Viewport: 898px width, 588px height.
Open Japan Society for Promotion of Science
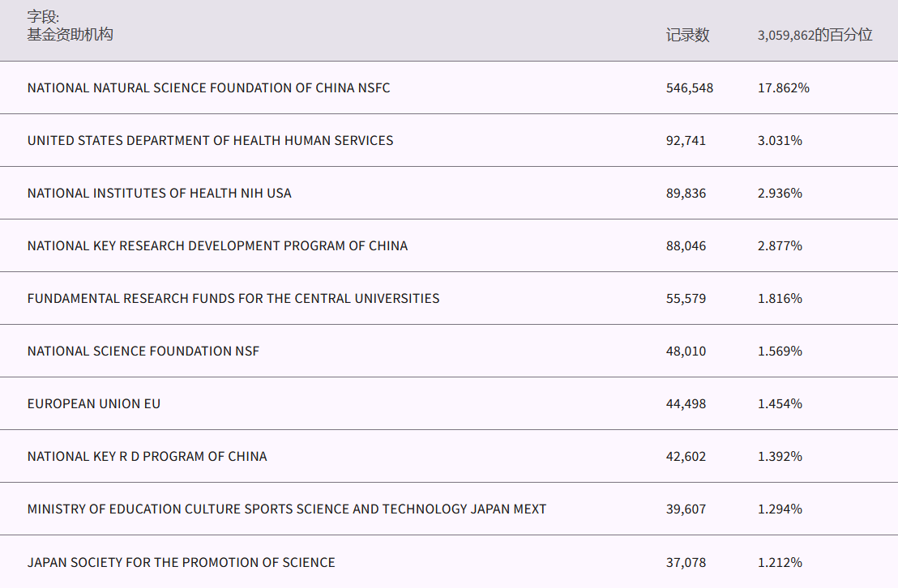click(x=181, y=562)
